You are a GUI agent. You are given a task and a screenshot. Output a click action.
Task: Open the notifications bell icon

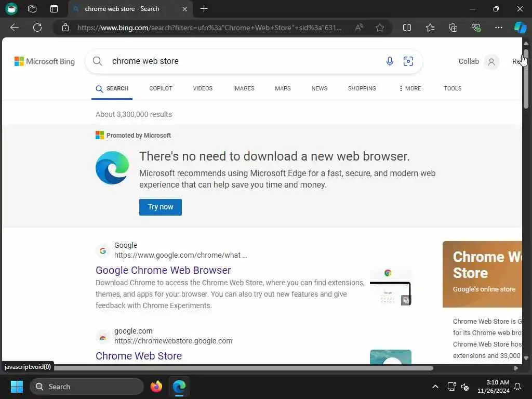(x=518, y=387)
